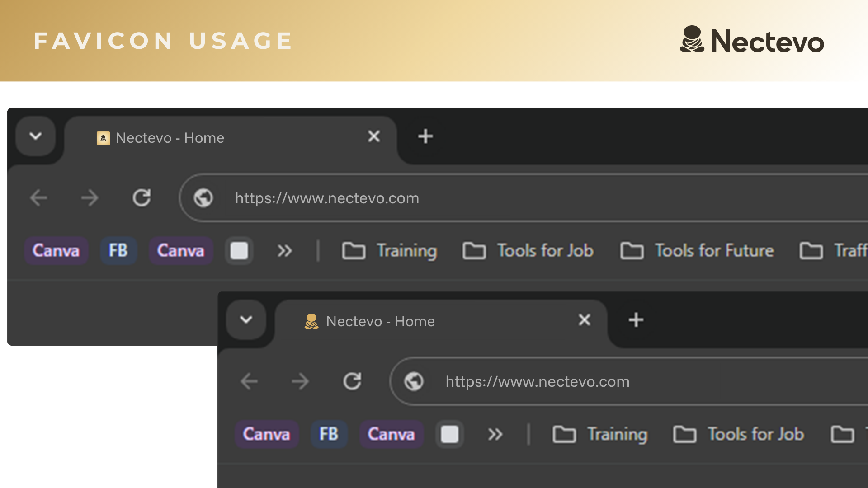
Task: Close the Nectevo tab in bottom browser
Action: click(585, 320)
